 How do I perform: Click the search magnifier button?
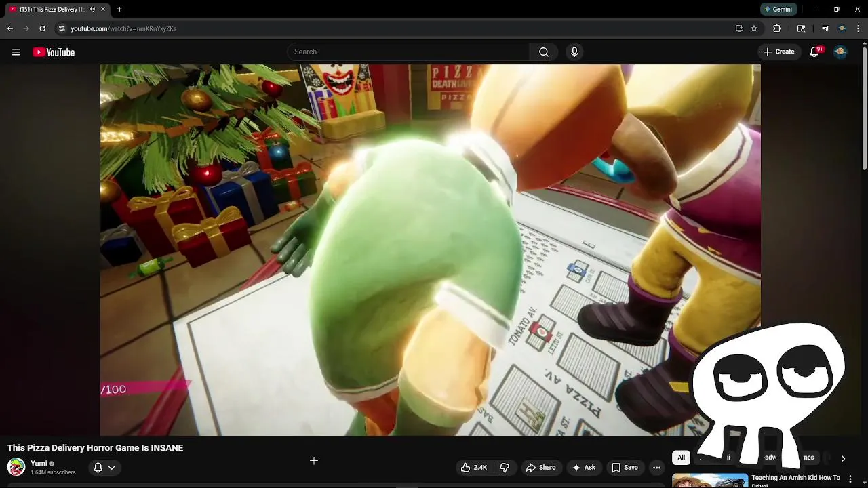click(x=544, y=52)
